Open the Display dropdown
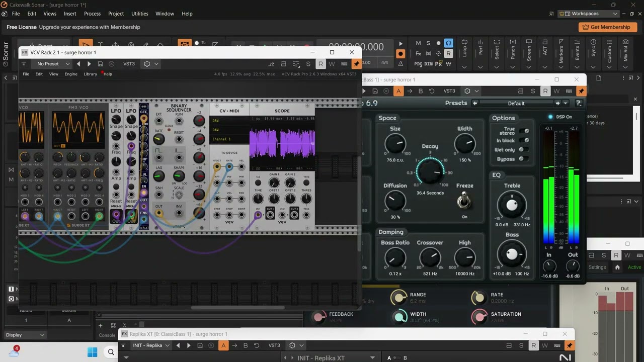644x362 pixels. point(25,335)
